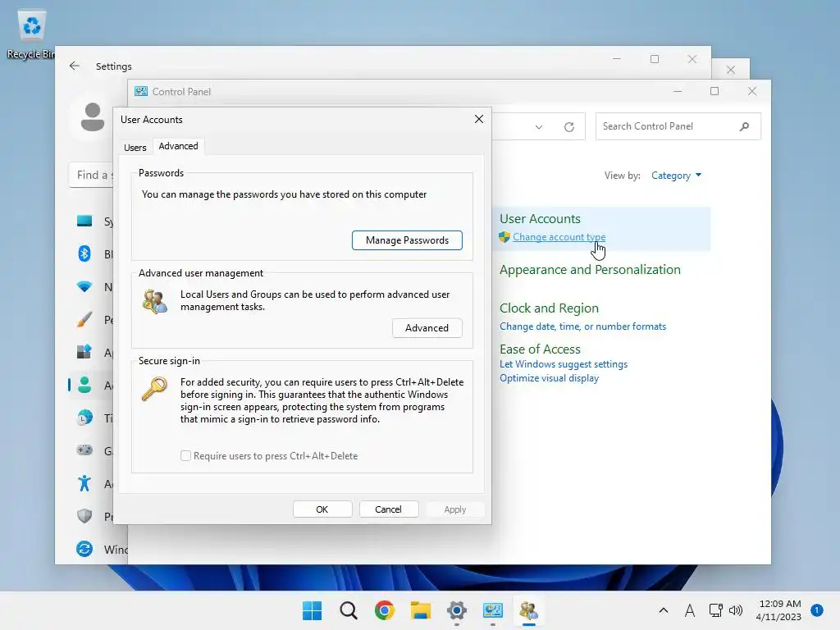The height and width of the screenshot is (630, 840).
Task: Click the Settings user profile avatar
Action: [x=92, y=116]
